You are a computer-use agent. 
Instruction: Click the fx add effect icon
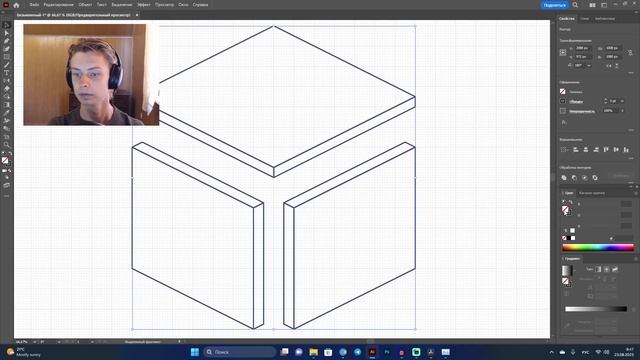[564, 122]
